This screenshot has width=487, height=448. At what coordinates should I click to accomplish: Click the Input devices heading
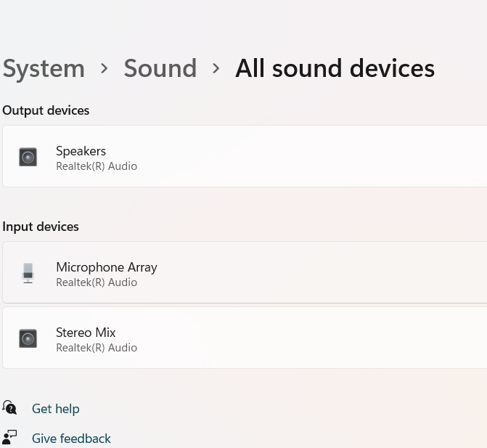click(41, 227)
